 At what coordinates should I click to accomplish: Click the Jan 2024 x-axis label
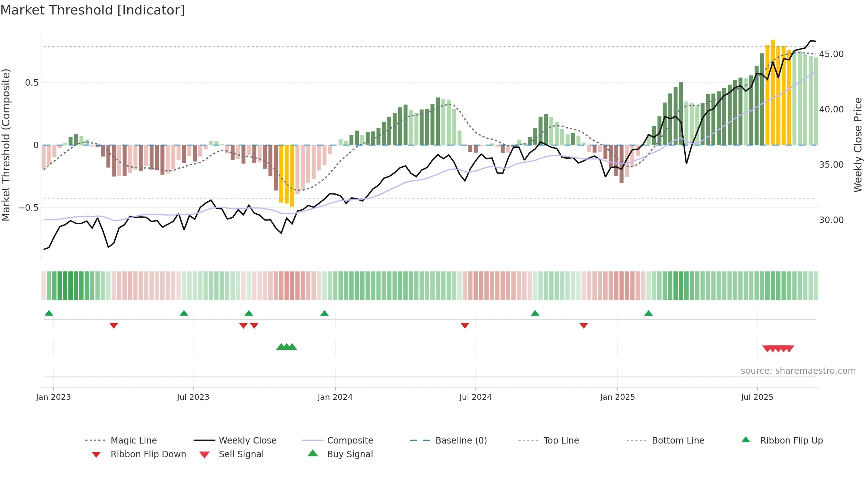(x=335, y=397)
